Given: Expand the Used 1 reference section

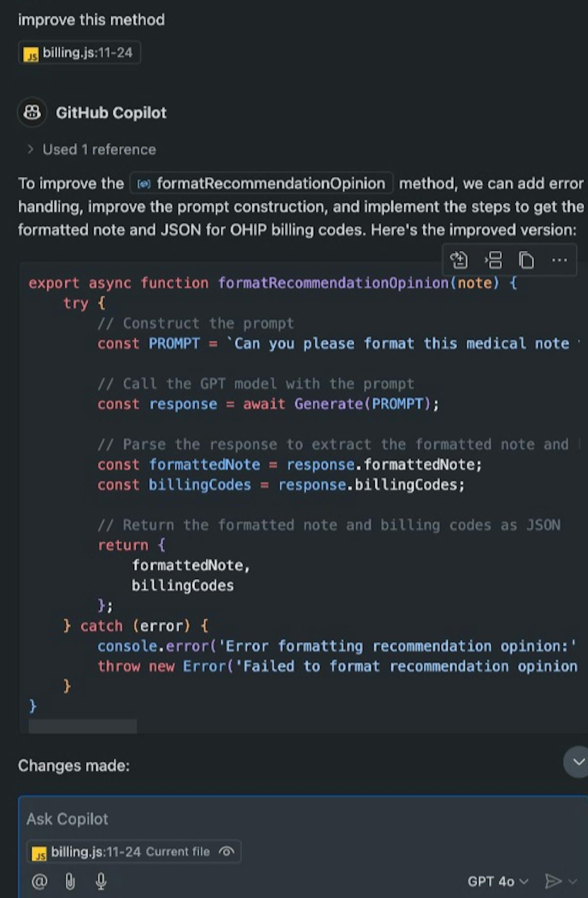Looking at the screenshot, I should 92,149.
